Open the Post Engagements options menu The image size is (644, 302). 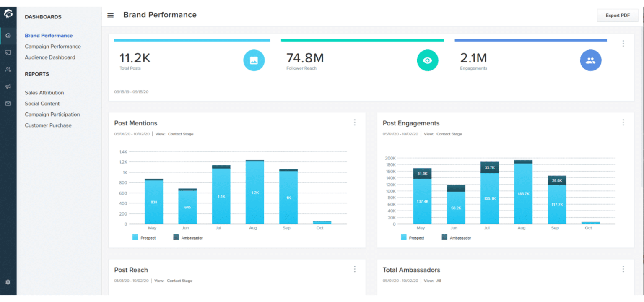[623, 122]
